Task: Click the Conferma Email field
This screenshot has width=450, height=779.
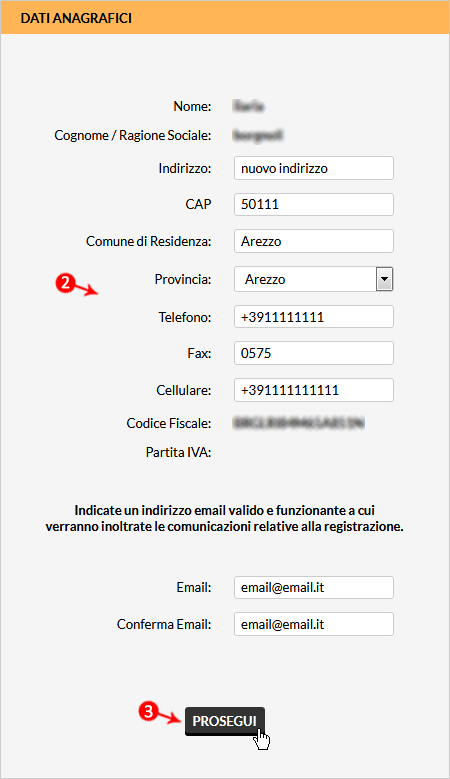Action: (x=314, y=624)
